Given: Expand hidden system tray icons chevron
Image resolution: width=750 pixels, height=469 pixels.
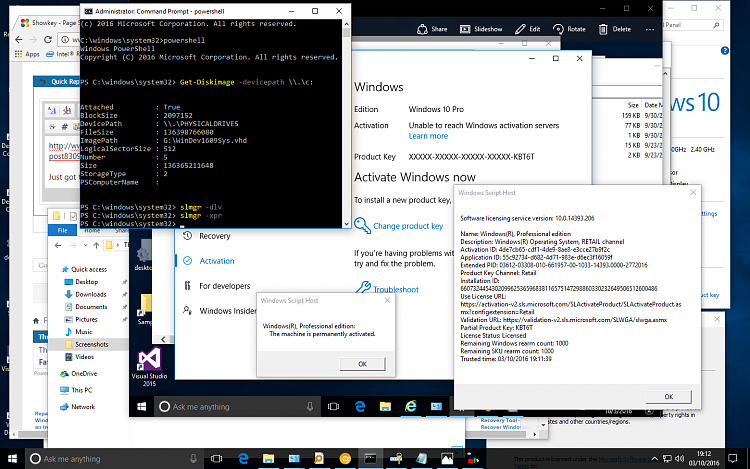Looking at the screenshot, I should 654,459.
